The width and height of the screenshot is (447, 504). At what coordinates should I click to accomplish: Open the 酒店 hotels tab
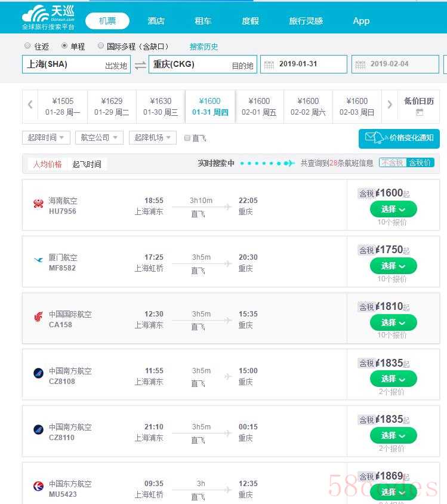156,21
